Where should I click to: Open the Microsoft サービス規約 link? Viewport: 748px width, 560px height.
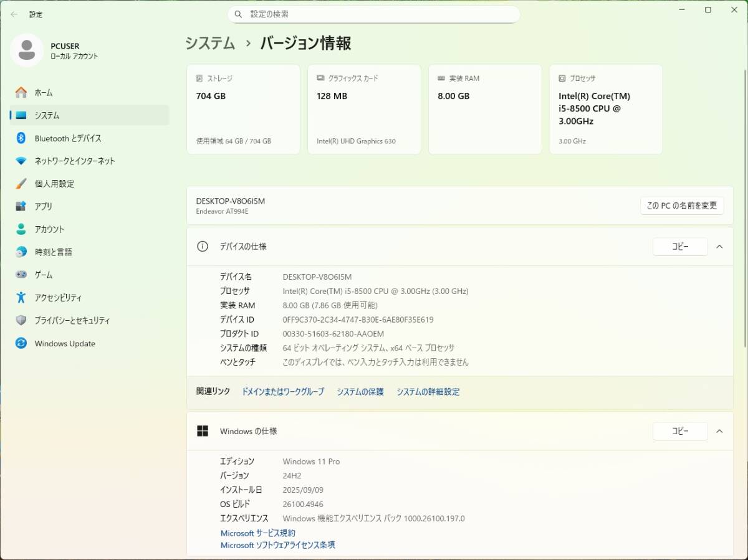pyautogui.click(x=258, y=533)
